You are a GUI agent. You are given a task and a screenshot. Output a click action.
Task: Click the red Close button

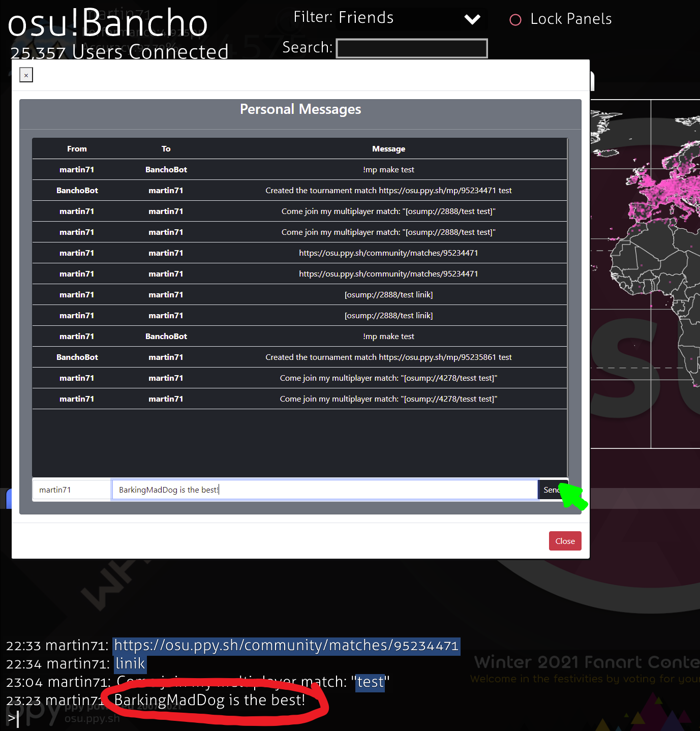click(x=565, y=541)
